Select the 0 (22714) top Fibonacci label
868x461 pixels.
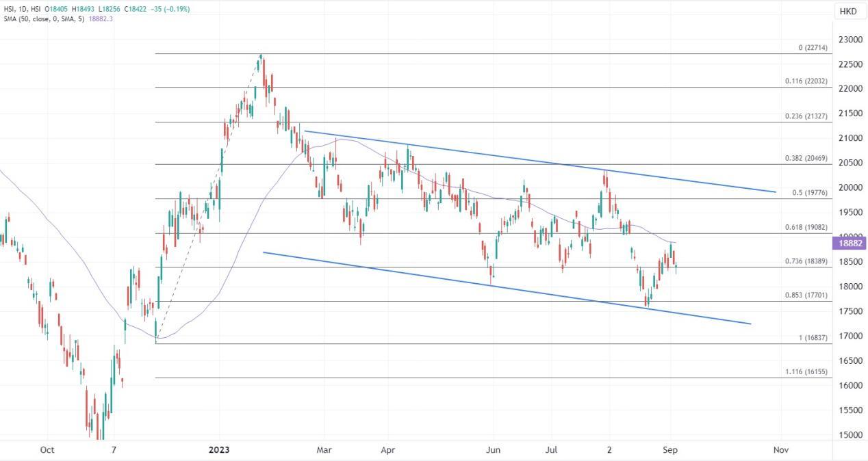[813, 47]
